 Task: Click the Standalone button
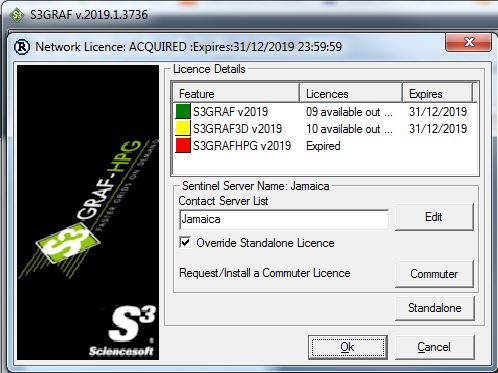[x=435, y=308]
